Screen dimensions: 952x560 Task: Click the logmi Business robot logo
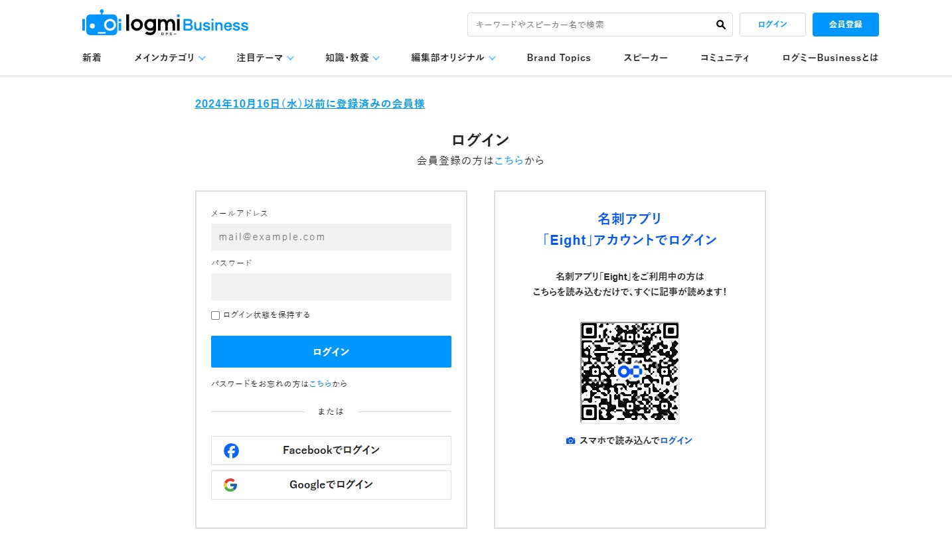point(165,23)
